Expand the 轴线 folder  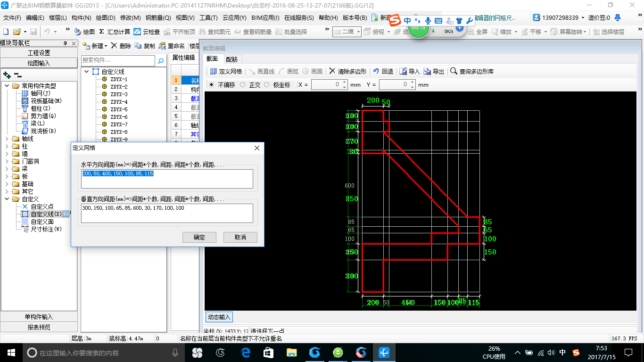(7, 139)
